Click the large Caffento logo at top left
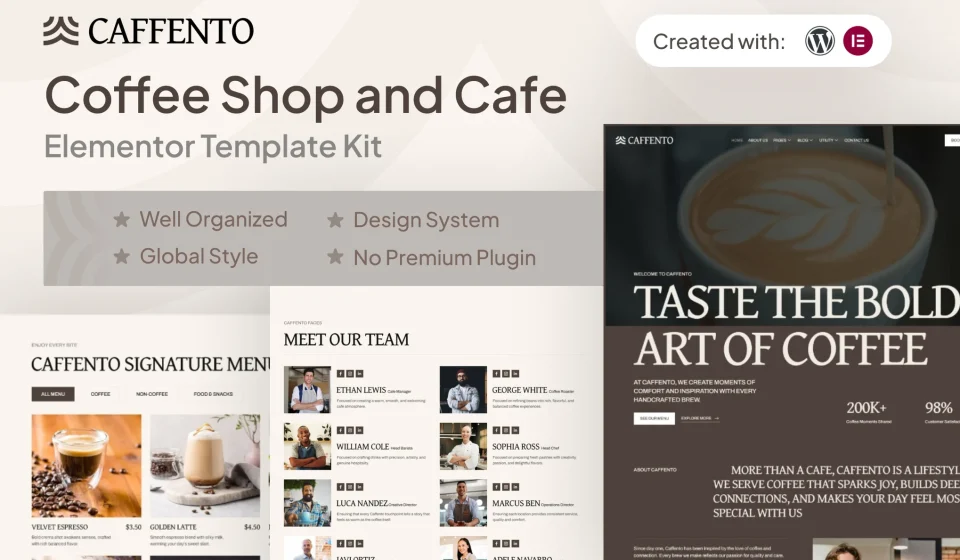960x560 pixels. click(148, 31)
